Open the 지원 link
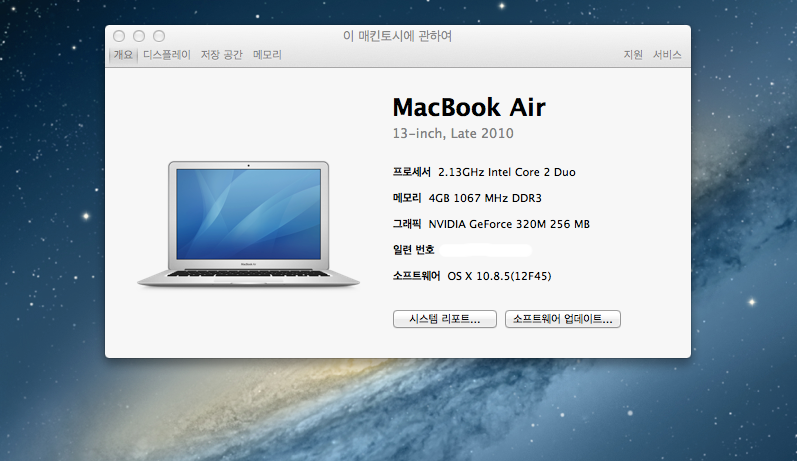 633,55
